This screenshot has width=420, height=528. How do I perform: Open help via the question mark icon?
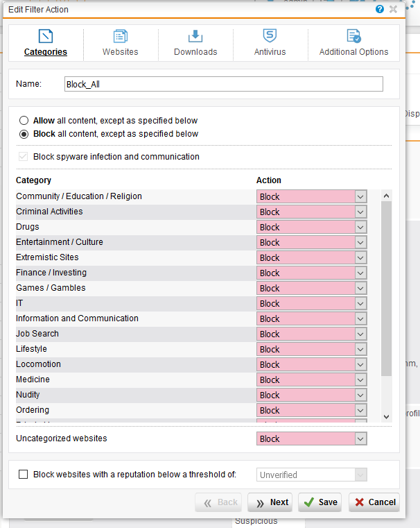(380, 9)
